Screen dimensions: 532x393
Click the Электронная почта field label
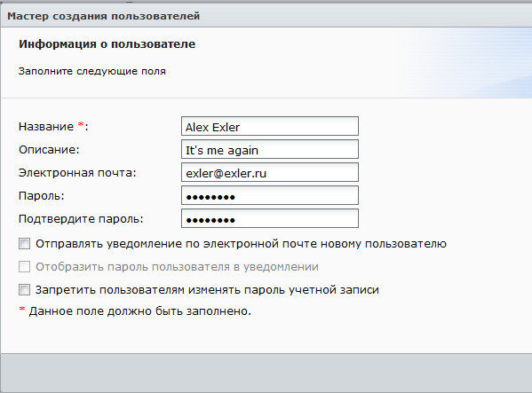click(x=77, y=173)
